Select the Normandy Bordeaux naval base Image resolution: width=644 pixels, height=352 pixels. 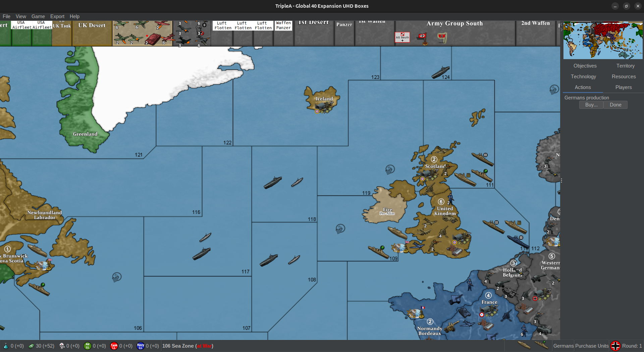coord(416,313)
